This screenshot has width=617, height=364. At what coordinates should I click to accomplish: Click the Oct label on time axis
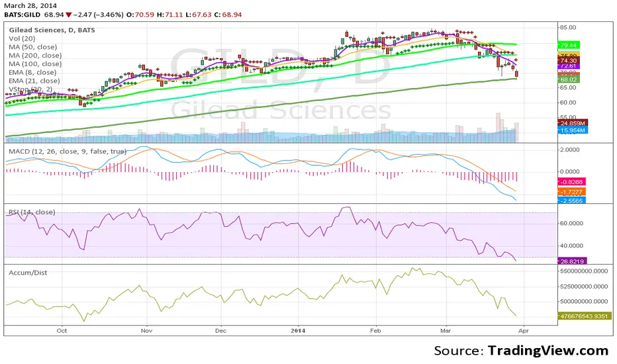click(x=62, y=330)
